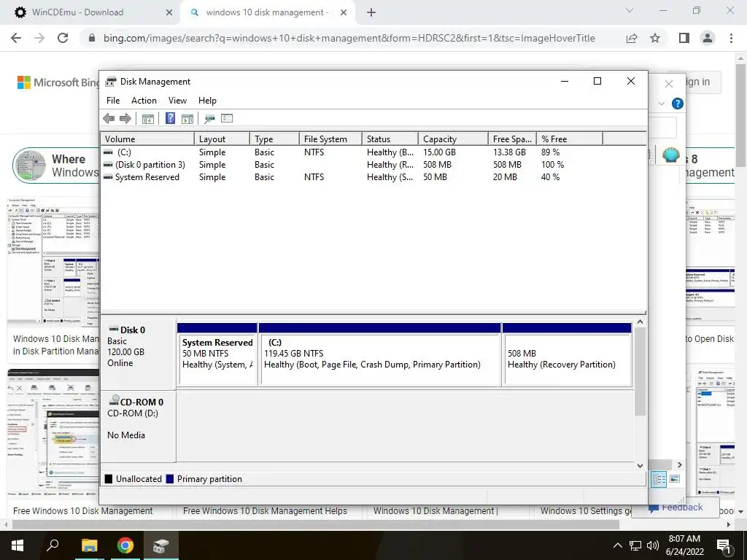The height and width of the screenshot is (560, 747).
Task: Click drive icon beside System Reserved volume
Action: point(108,177)
